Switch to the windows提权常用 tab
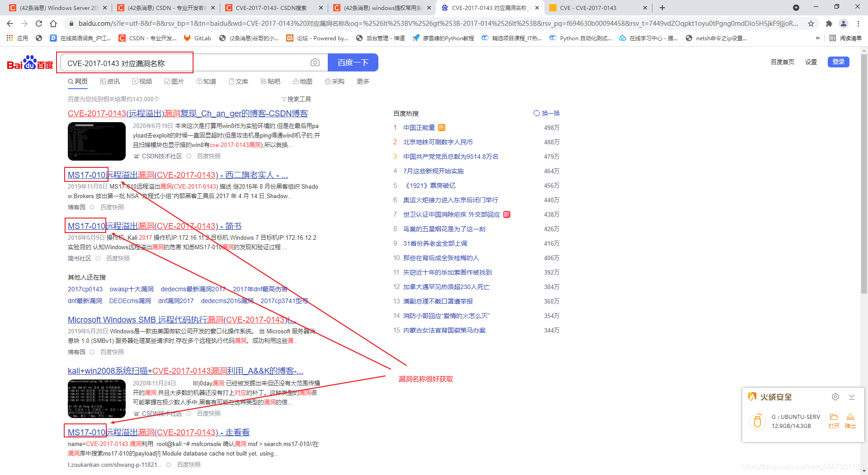This screenshot has width=868, height=475. (x=382, y=8)
